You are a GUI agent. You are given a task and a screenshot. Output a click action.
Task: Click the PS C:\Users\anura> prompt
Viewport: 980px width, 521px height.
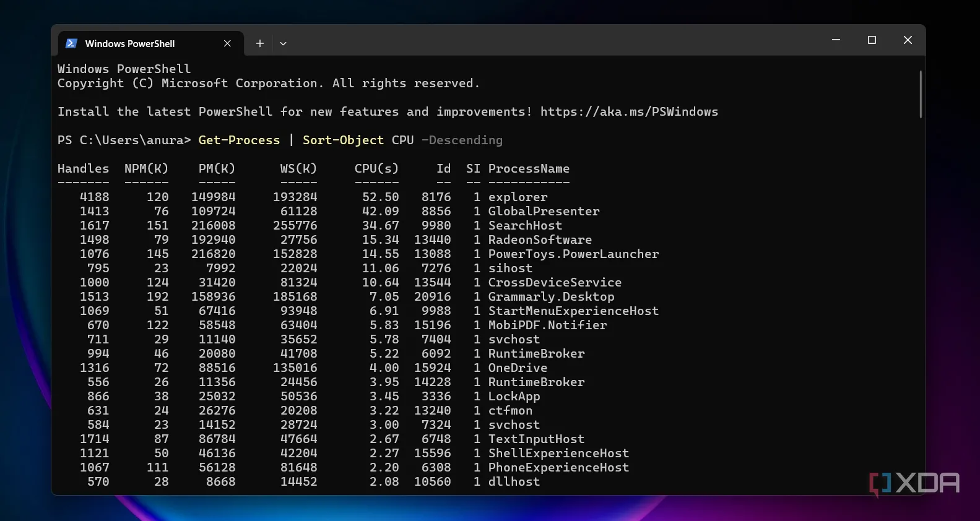tap(124, 140)
